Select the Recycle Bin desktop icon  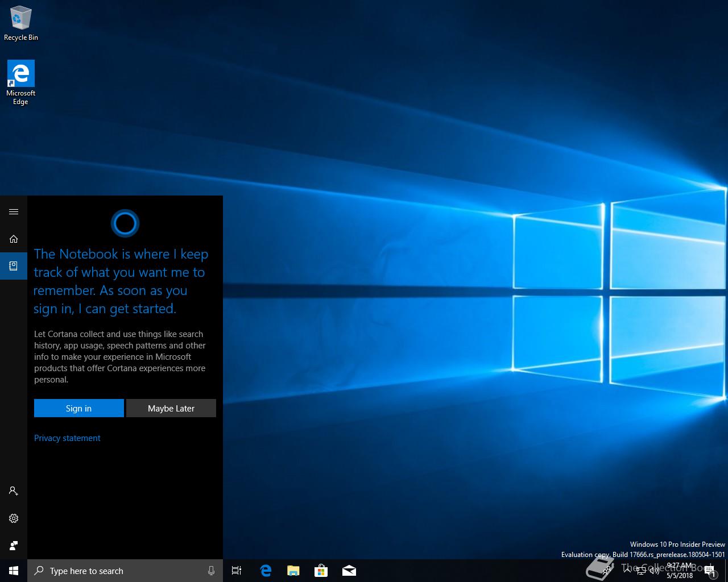click(21, 23)
